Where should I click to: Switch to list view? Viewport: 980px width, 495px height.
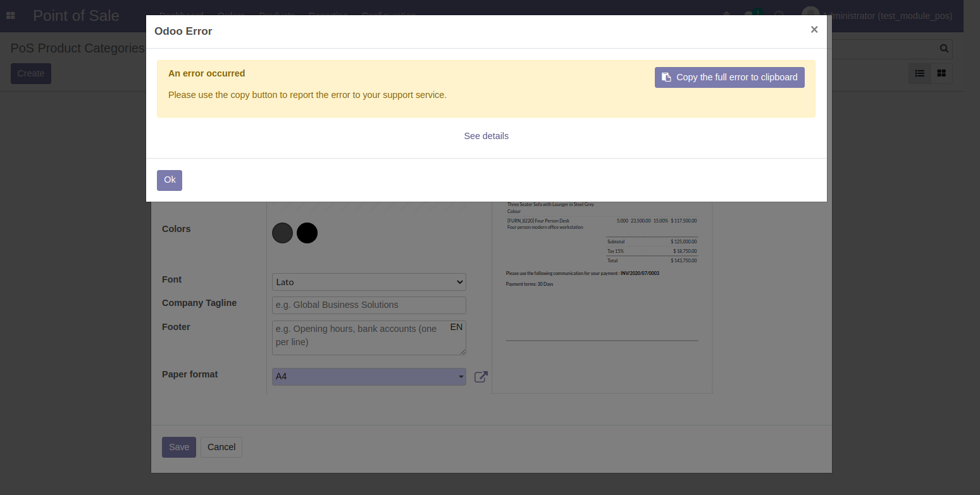919,73
